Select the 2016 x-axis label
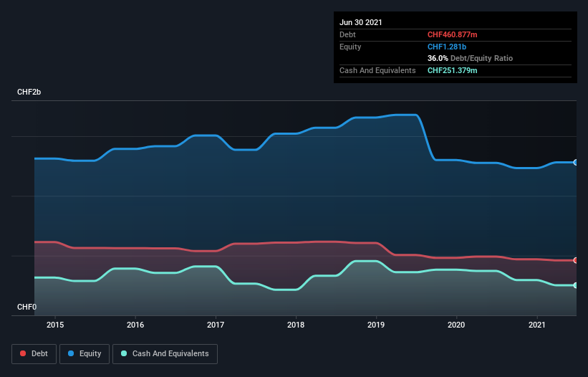This screenshot has width=588, height=377. pos(135,325)
